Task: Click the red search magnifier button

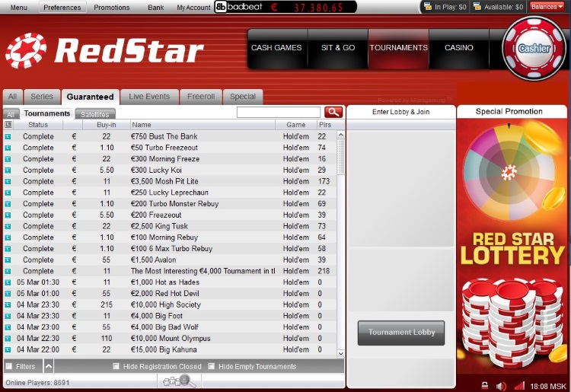Action: pyautogui.click(x=333, y=112)
